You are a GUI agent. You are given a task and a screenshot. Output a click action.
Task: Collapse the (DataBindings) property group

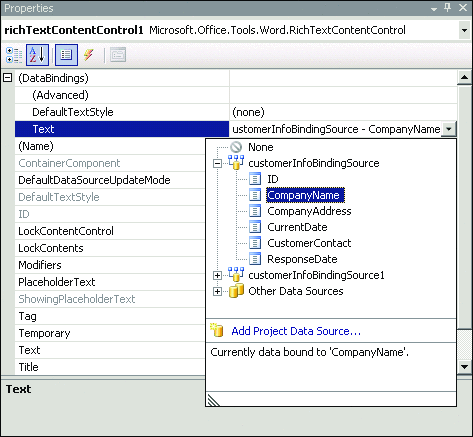click(7, 78)
